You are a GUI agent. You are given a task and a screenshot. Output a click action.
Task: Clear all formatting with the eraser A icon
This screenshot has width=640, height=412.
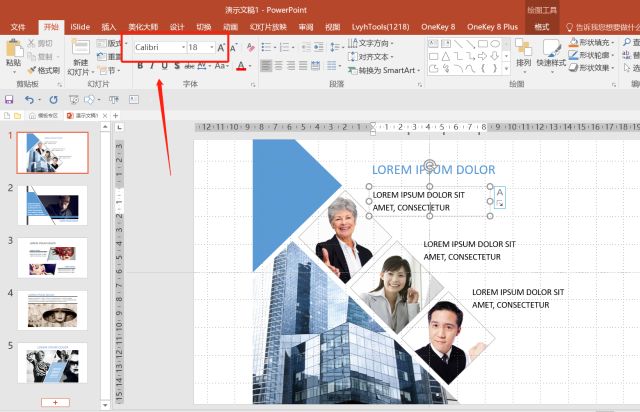pos(251,48)
